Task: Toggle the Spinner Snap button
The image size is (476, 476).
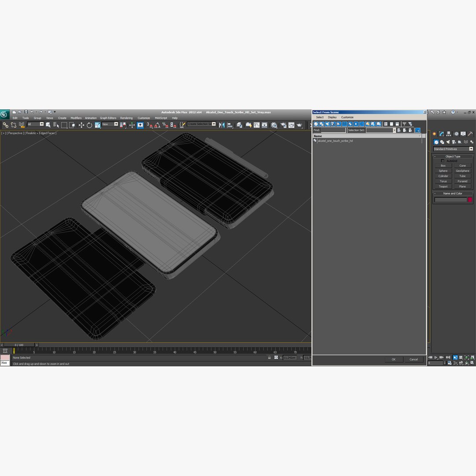Action: [173, 125]
